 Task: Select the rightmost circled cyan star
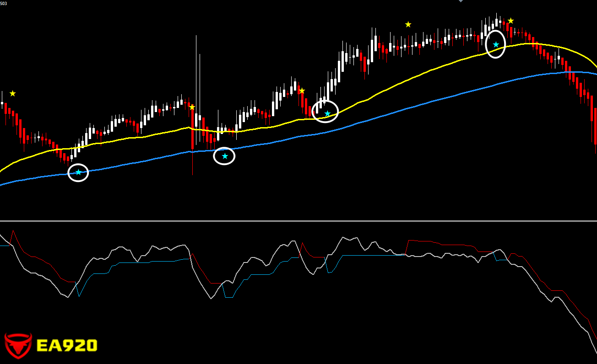pyautogui.click(x=495, y=44)
